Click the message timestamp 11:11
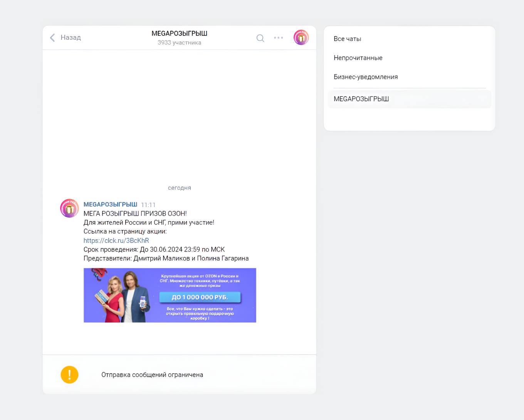 click(x=148, y=205)
